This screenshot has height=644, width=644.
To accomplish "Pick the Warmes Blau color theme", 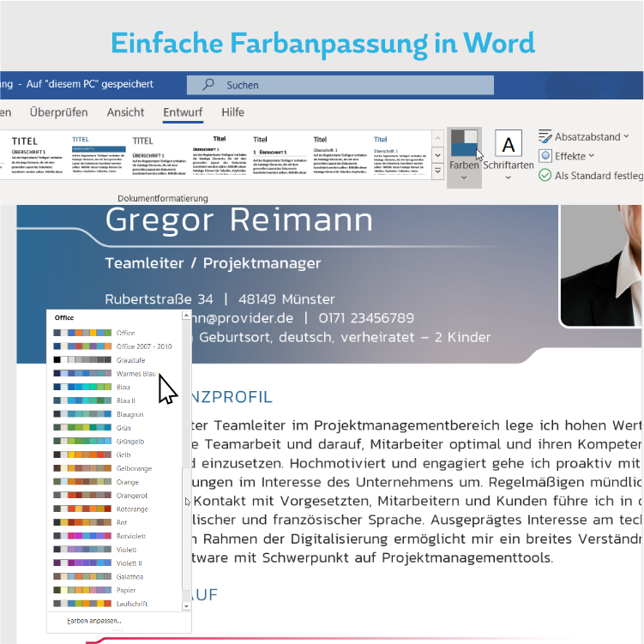I will tap(113, 373).
